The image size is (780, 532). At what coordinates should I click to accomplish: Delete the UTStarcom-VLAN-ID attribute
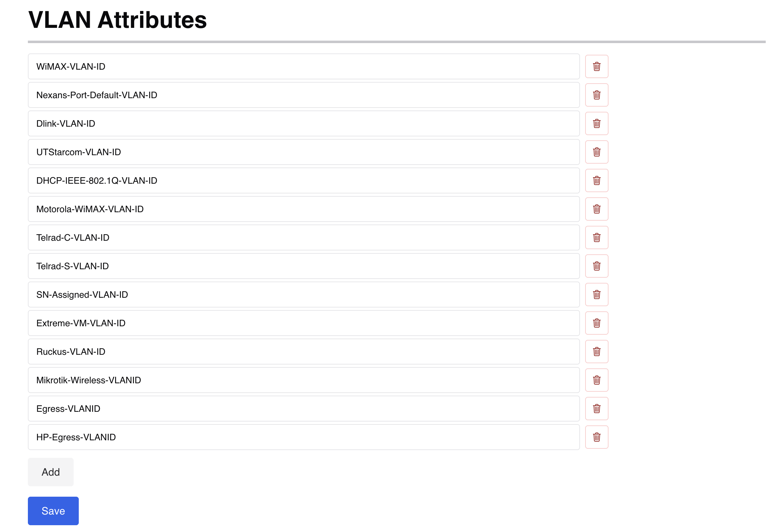(x=597, y=152)
